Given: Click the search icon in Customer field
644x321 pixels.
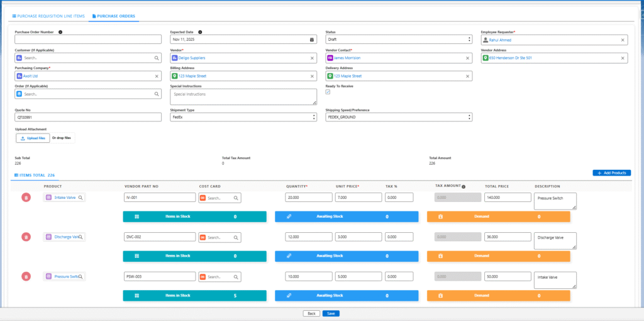Looking at the screenshot, I should pyautogui.click(x=157, y=58).
